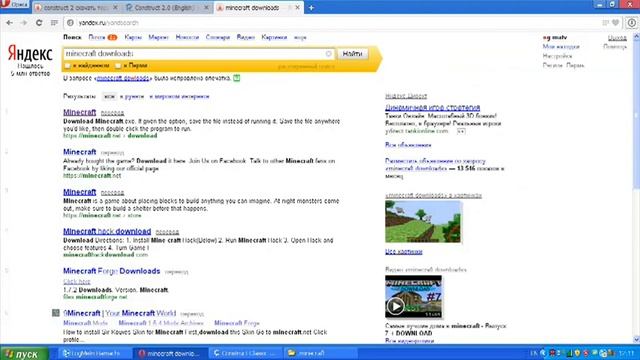Open the Yandex Direct ad title link
640x360 pixels.
click(x=432, y=108)
